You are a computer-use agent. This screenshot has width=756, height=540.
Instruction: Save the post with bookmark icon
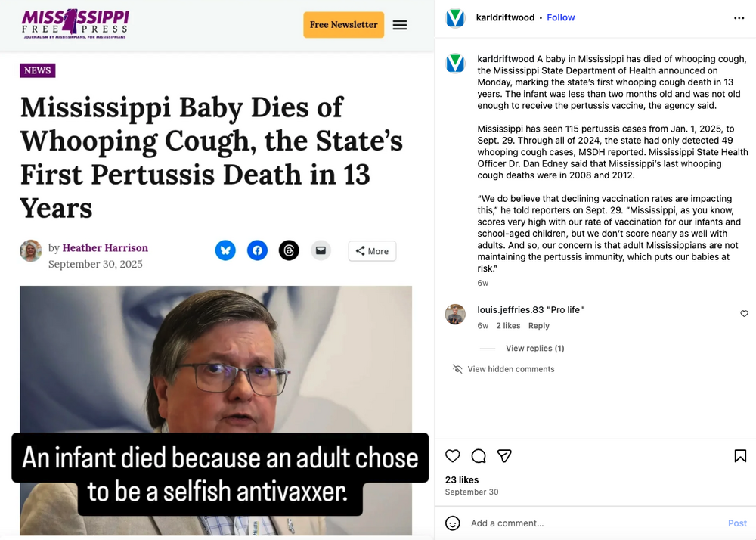point(740,456)
